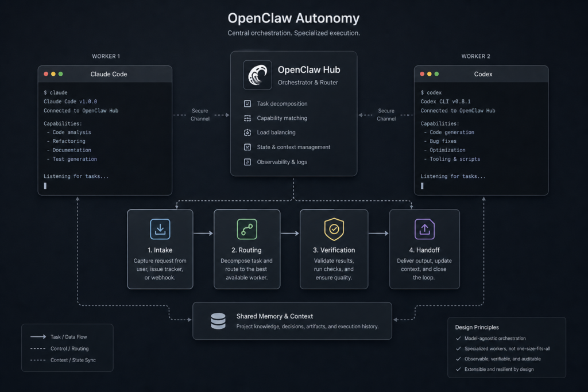This screenshot has width=588, height=392.
Task: Select the 4. Handoff card title
Action: (424, 250)
